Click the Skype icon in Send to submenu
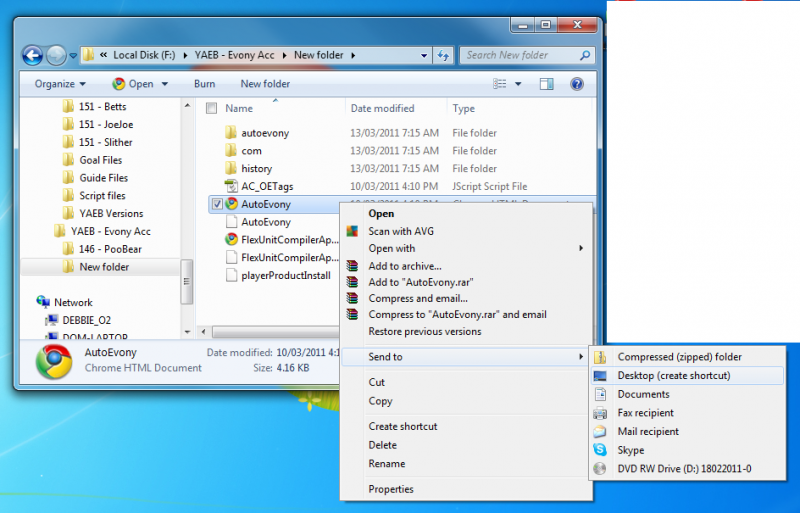This screenshot has width=800, height=513. [x=600, y=450]
